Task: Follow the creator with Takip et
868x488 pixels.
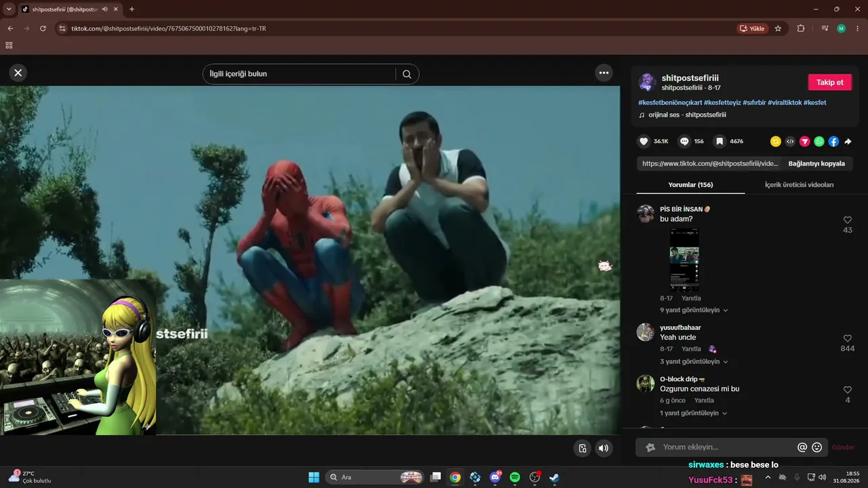Action: pyautogui.click(x=829, y=82)
